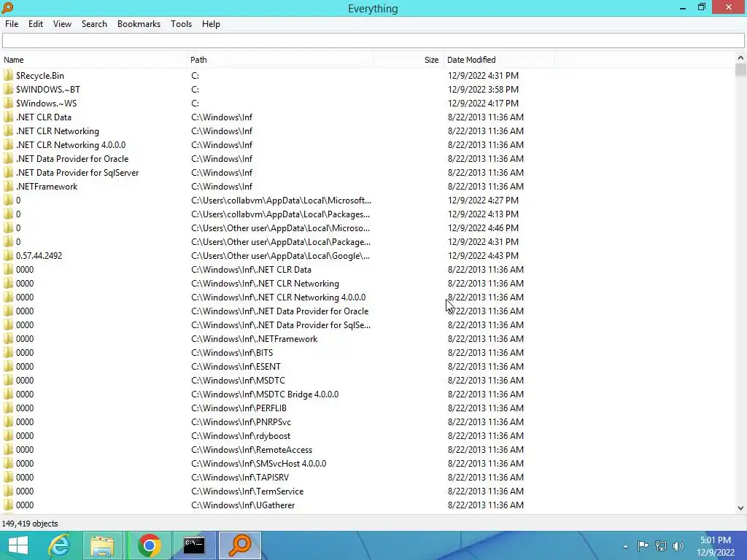Select the .NET CLR Networking folder name
Image resolution: width=747 pixels, height=560 pixels.
pyautogui.click(x=58, y=131)
